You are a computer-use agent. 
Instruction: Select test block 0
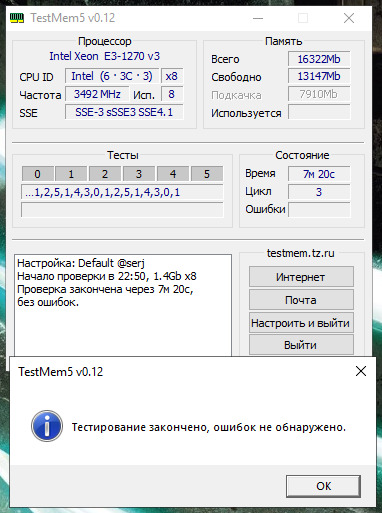pos(38,174)
